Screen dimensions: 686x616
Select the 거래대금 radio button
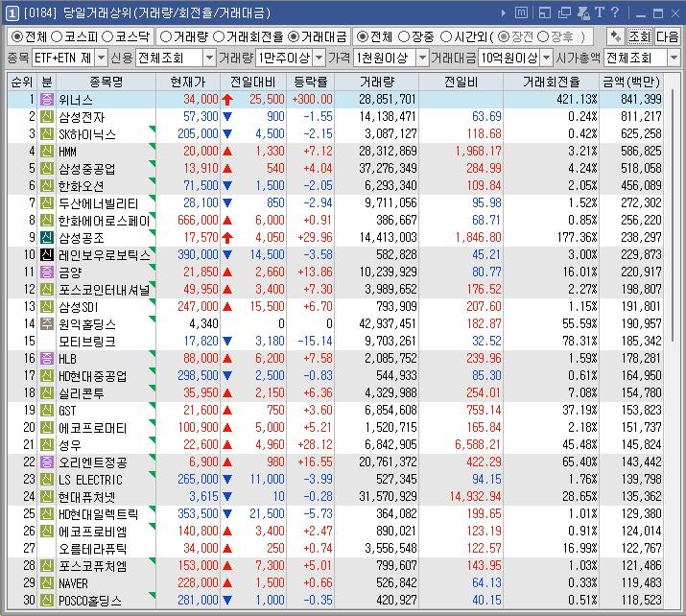pos(294,36)
